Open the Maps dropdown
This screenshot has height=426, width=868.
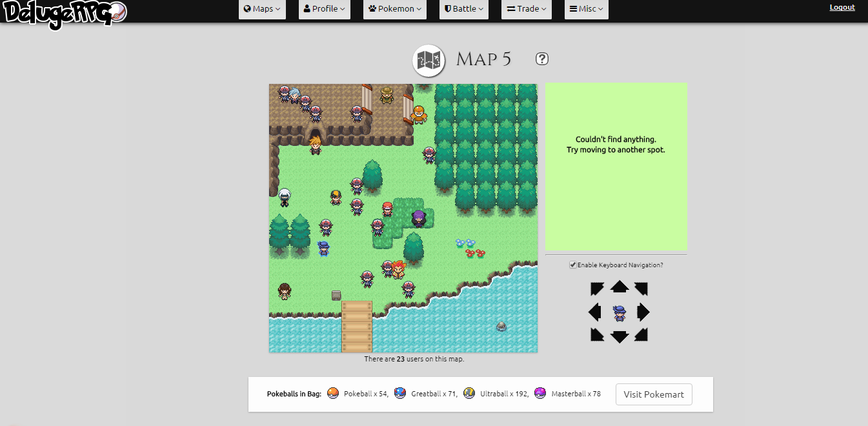click(x=261, y=10)
